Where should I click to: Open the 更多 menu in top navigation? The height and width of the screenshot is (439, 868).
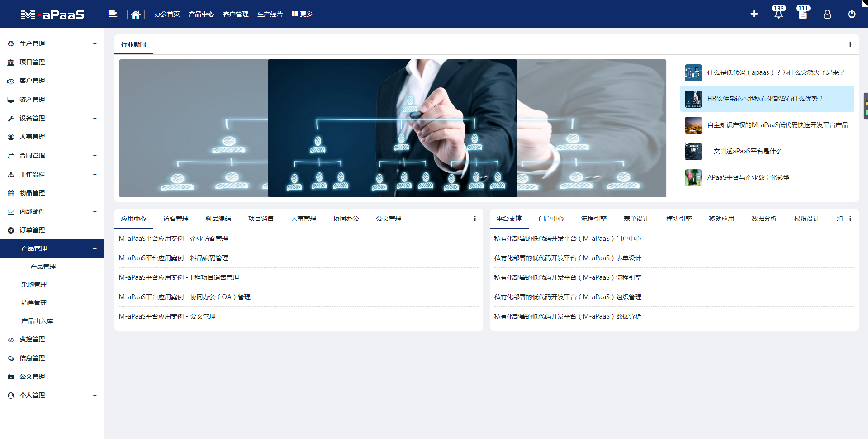(x=302, y=14)
